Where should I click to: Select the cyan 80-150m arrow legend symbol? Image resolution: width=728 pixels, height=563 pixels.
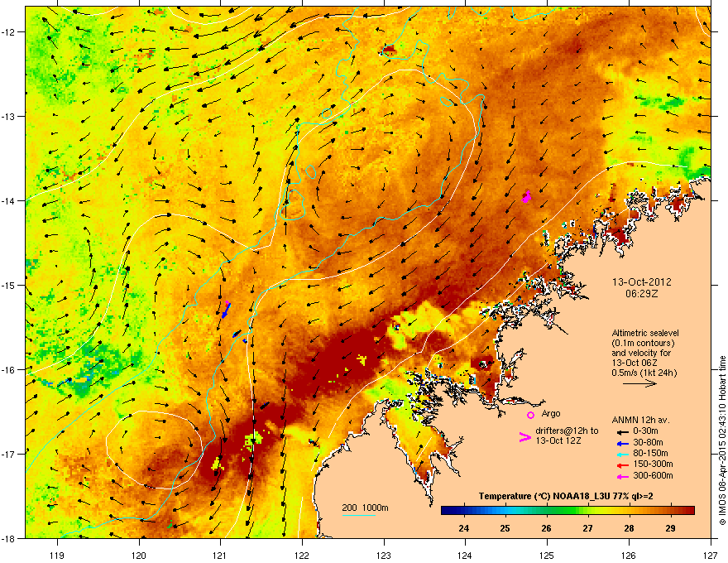coord(621,454)
